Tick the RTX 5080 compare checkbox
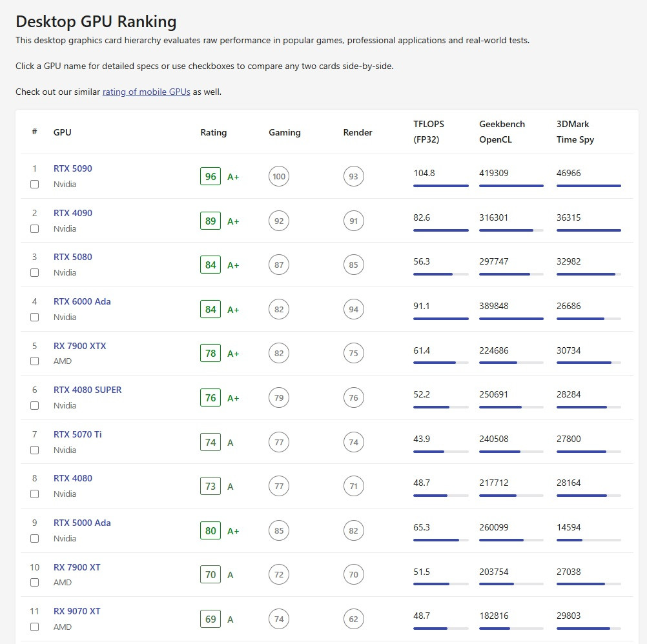 tap(35, 273)
